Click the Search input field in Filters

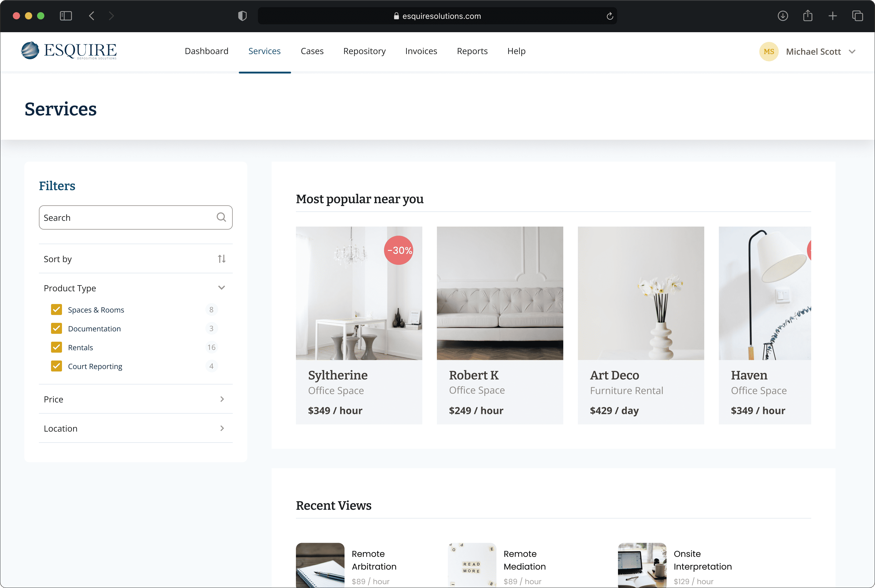[128, 217]
